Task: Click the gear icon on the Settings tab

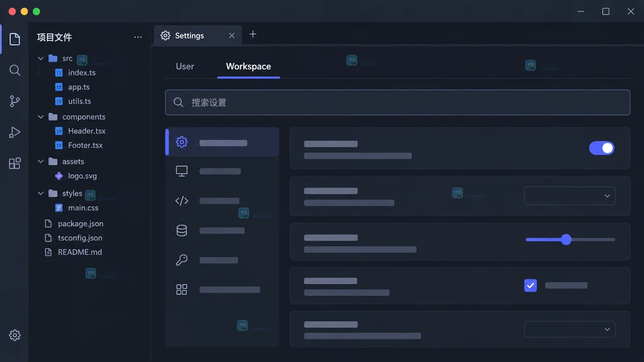Action: click(x=165, y=36)
